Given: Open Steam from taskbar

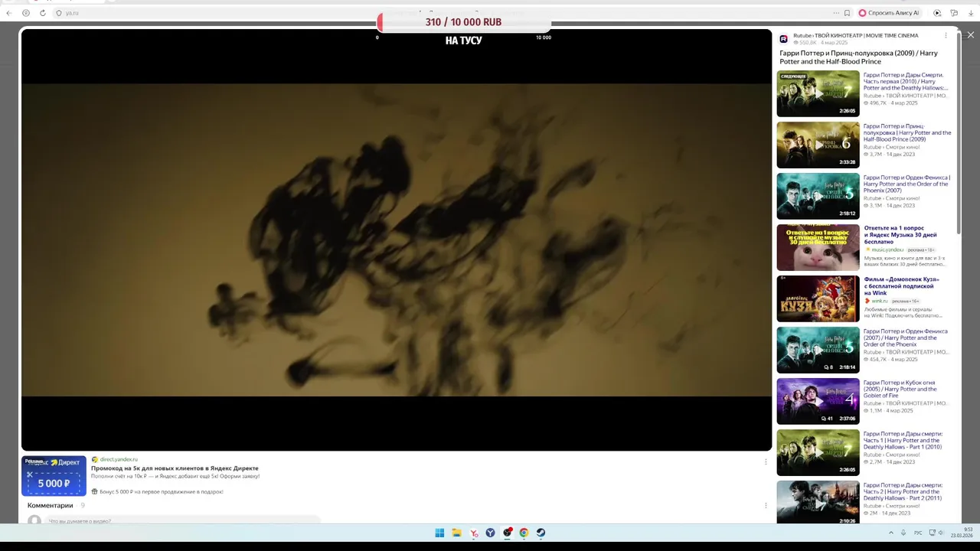Looking at the screenshot, I should pos(541,533).
